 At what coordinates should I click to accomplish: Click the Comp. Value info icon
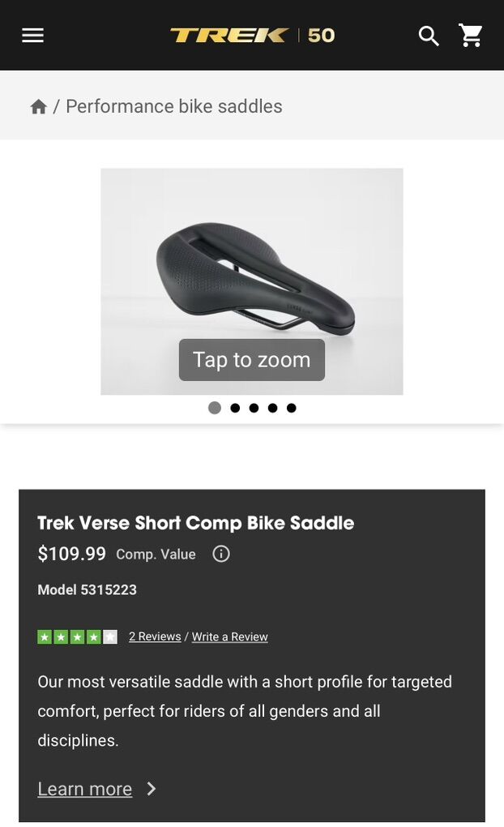pos(221,554)
